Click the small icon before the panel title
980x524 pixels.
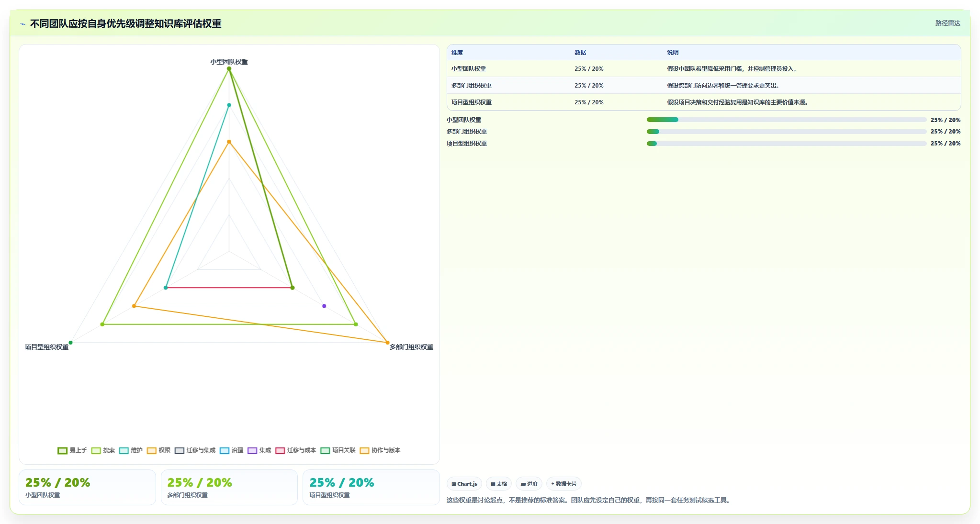[23, 24]
